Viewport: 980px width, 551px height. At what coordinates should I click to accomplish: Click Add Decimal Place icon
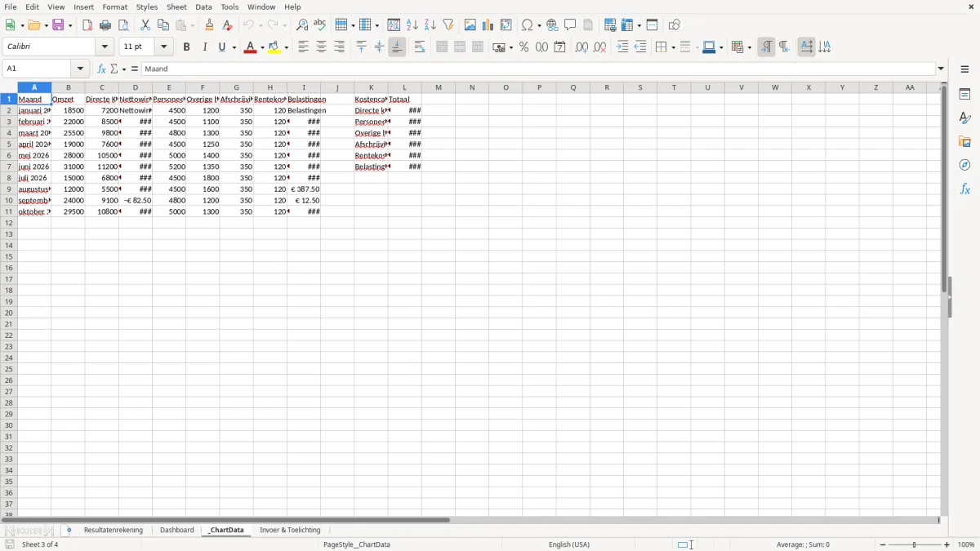(x=582, y=47)
